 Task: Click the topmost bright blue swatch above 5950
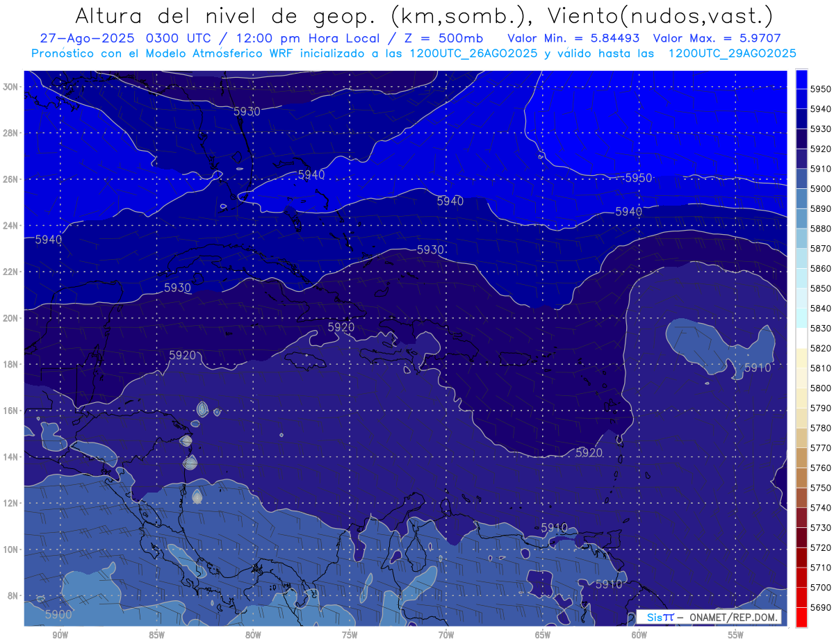pyautogui.click(x=801, y=79)
